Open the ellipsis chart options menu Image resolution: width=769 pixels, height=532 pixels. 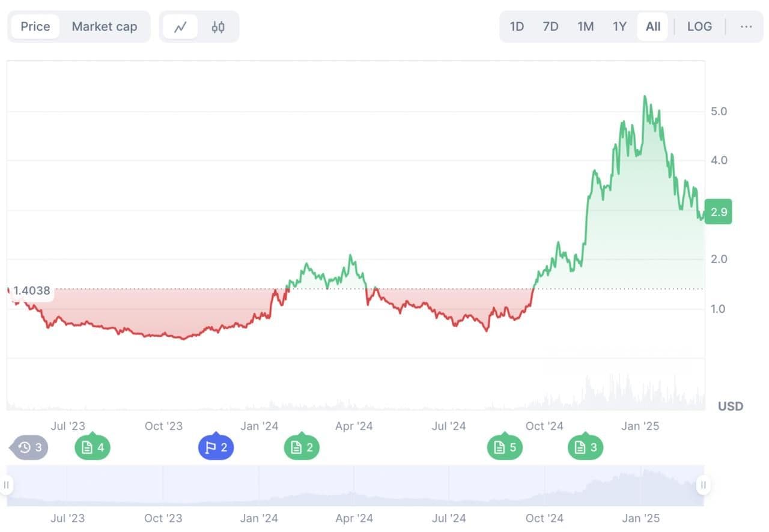point(746,26)
